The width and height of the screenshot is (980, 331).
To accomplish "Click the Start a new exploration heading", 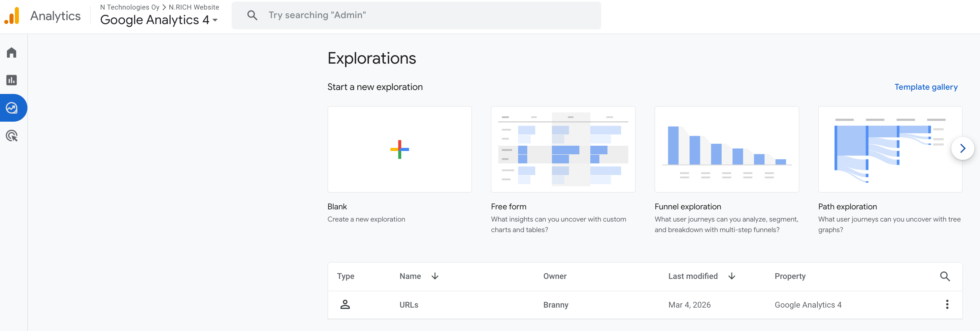I will click(x=375, y=87).
